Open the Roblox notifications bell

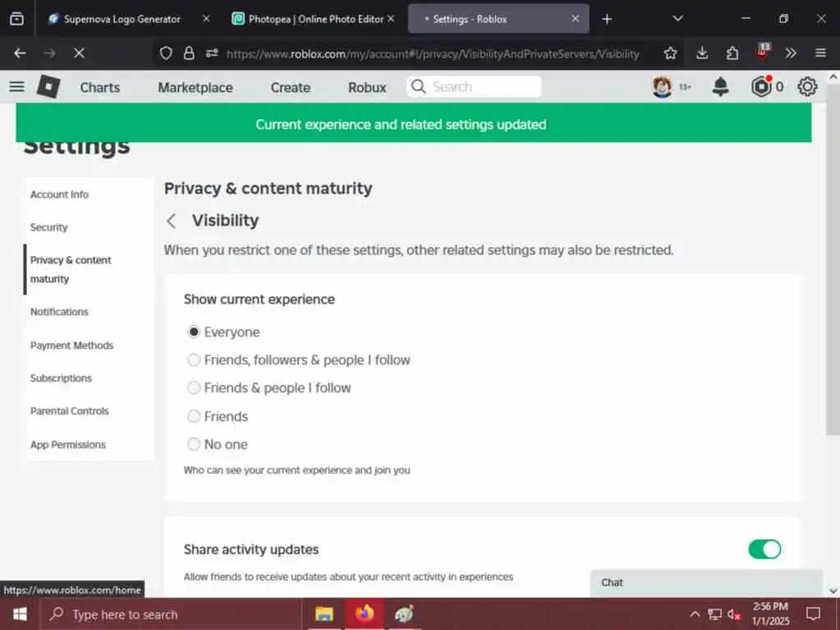(x=720, y=86)
